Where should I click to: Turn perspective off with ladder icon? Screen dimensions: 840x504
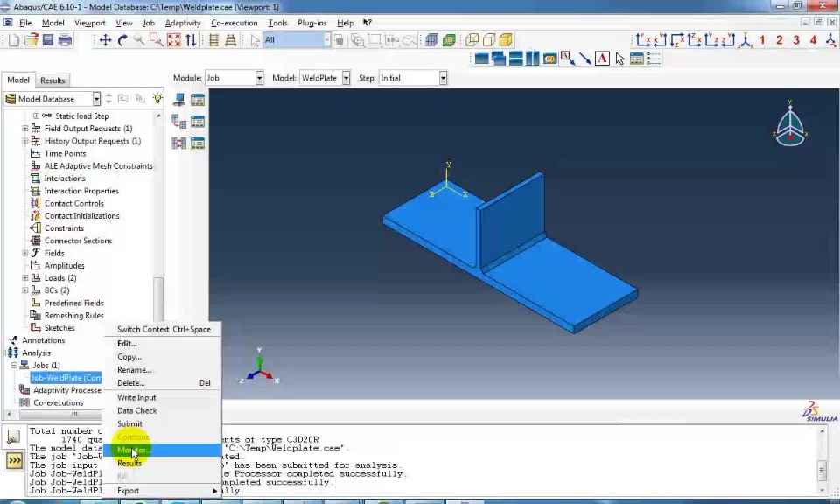pos(213,40)
